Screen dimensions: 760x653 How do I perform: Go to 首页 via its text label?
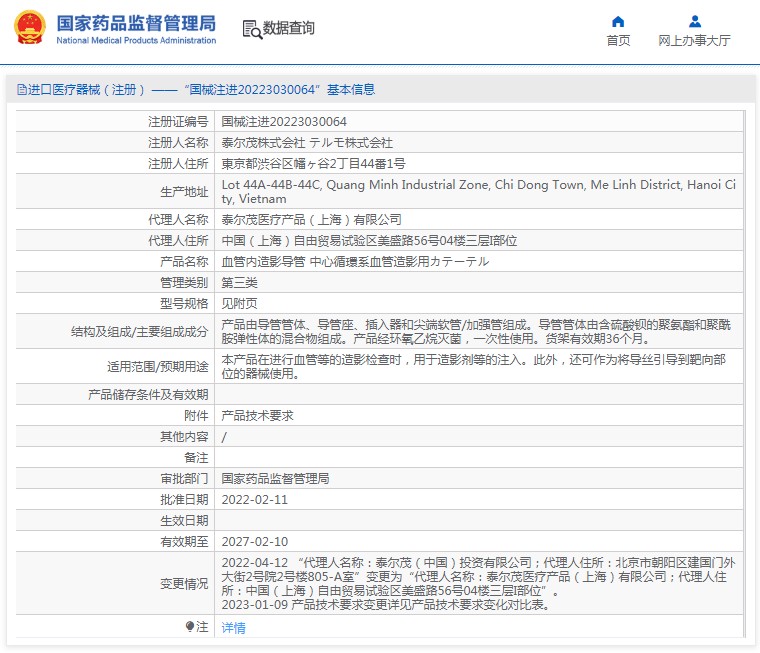618,41
